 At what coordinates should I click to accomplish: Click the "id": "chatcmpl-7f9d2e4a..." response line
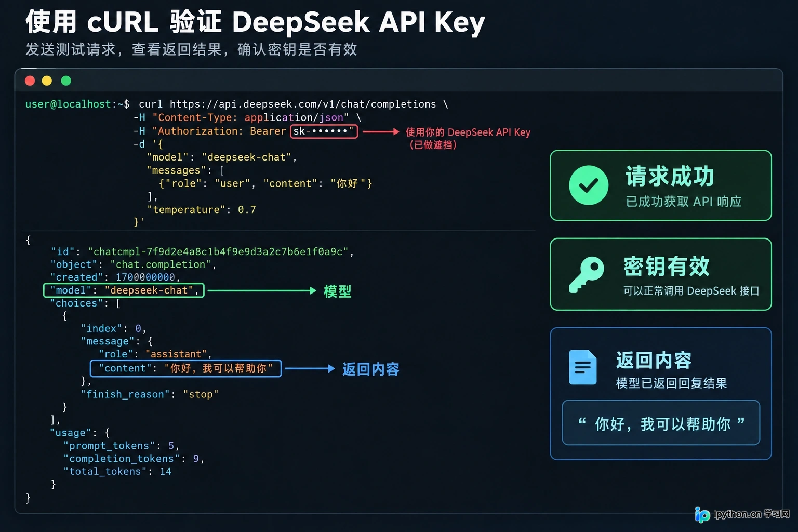point(202,252)
